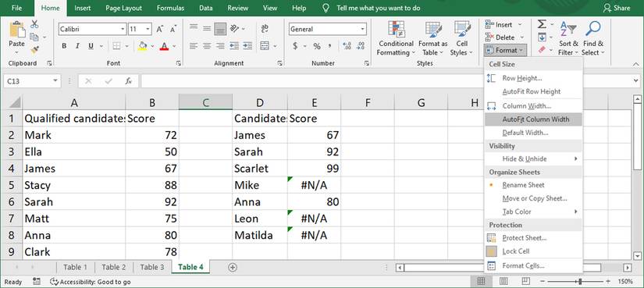The image size is (644, 288).
Task: Click the Accessibility status bar icon
Action: [54, 282]
